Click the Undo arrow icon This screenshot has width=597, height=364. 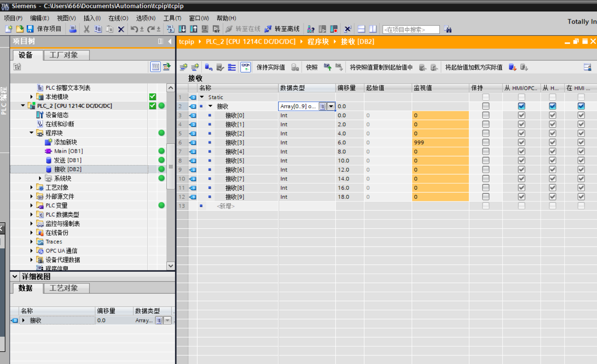(134, 29)
